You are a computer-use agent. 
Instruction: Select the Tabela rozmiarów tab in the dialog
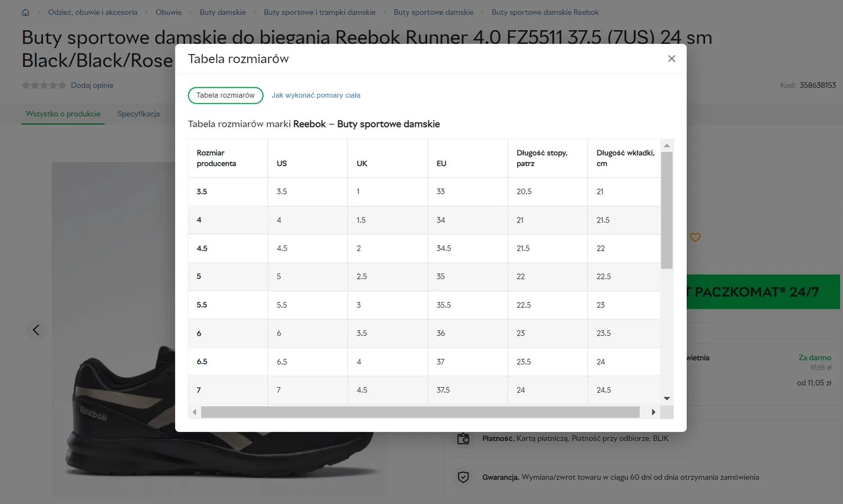(x=225, y=96)
